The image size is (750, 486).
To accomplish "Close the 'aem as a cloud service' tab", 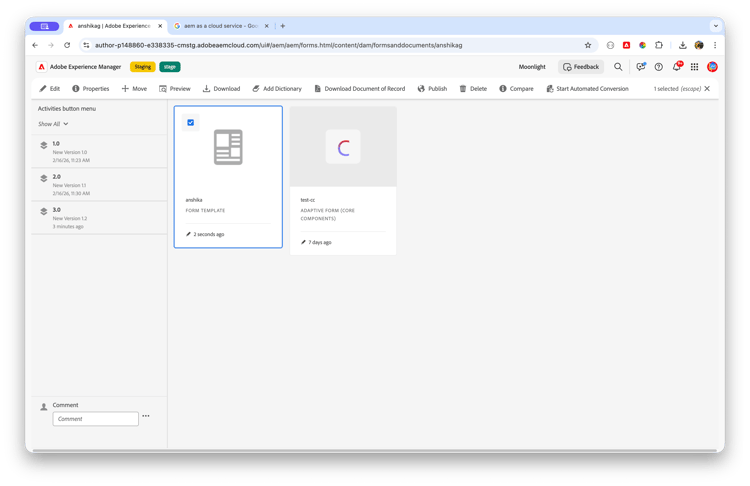I will (266, 26).
